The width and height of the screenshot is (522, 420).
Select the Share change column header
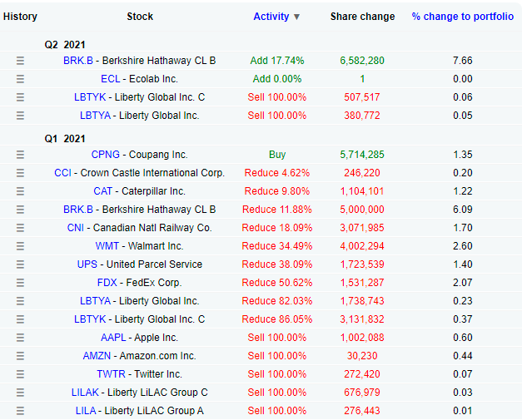[362, 17]
